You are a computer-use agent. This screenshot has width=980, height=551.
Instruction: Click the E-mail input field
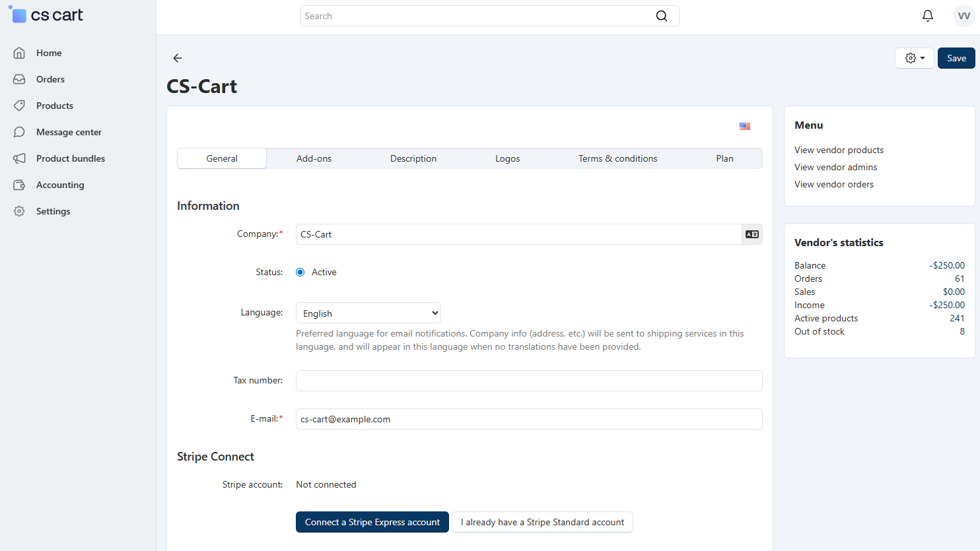[529, 419]
